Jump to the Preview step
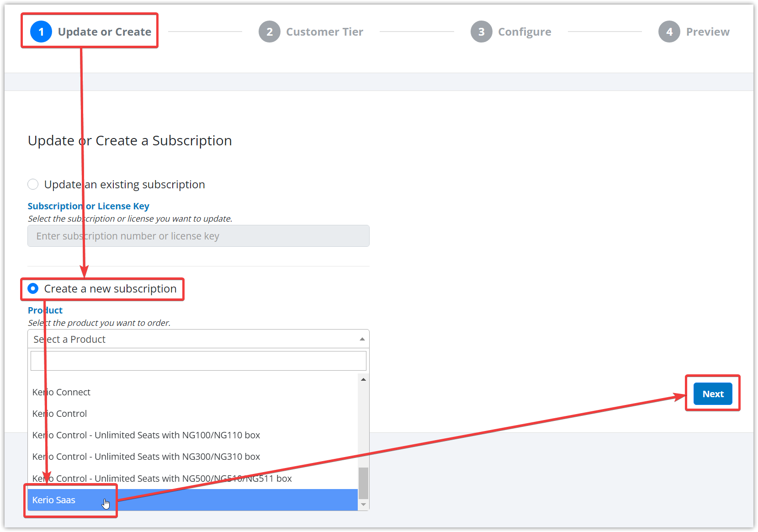The width and height of the screenshot is (758, 532). point(694,32)
